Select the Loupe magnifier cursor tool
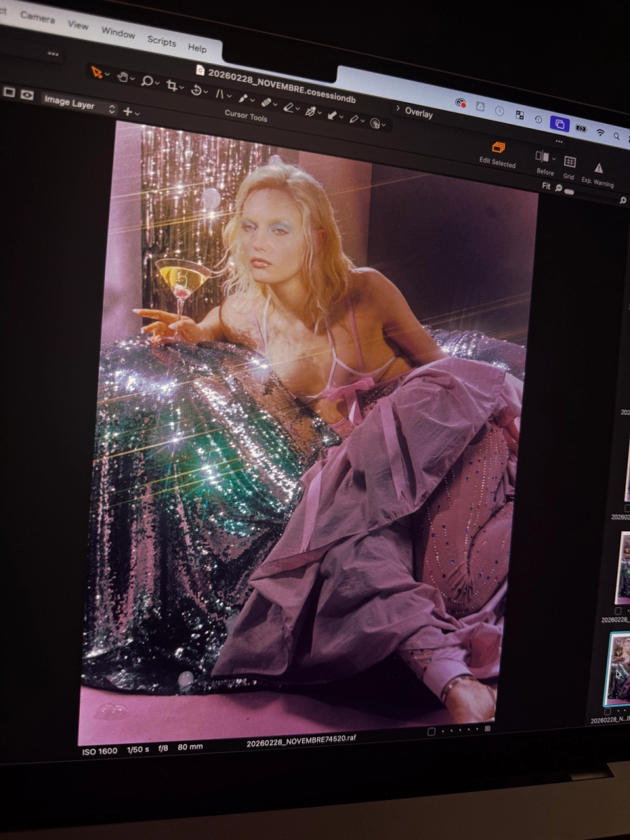Image resolution: width=630 pixels, height=840 pixels. pyautogui.click(x=147, y=81)
